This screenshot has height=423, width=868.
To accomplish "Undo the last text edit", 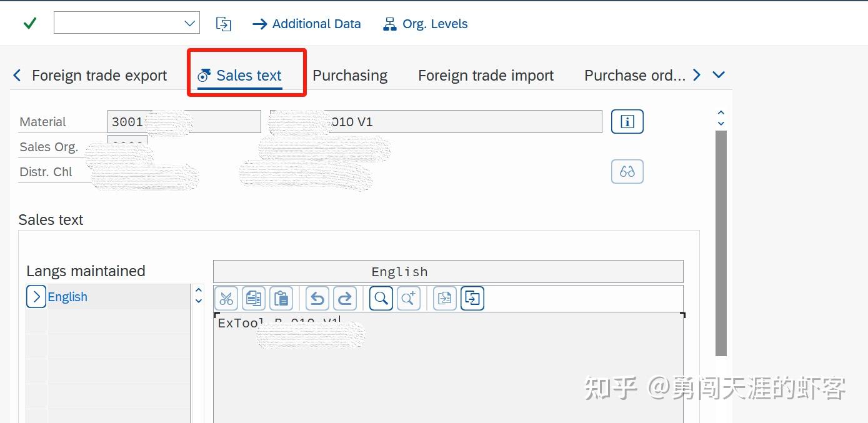I will [317, 298].
